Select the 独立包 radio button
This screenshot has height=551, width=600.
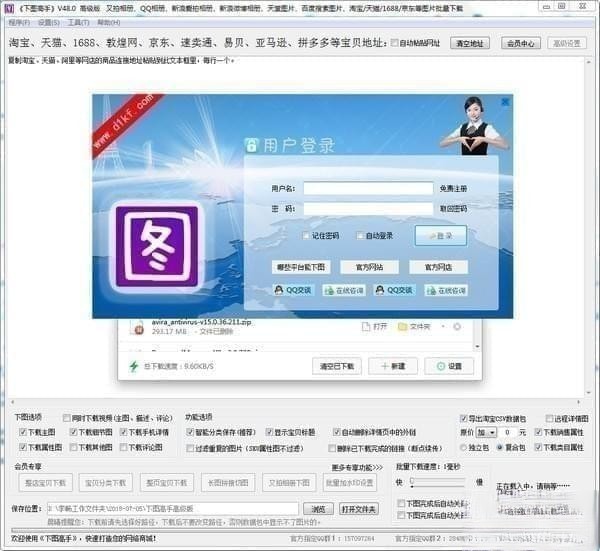click(463, 447)
